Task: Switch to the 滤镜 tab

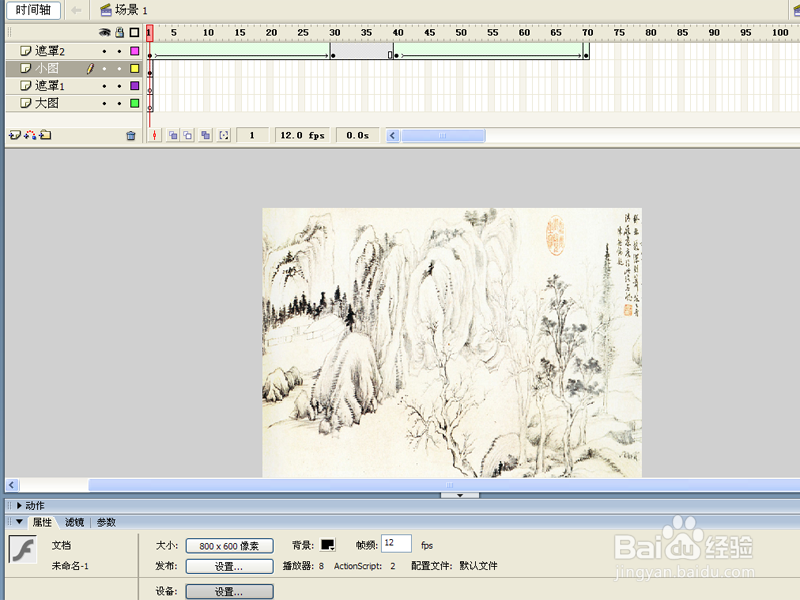Action: tap(74, 522)
